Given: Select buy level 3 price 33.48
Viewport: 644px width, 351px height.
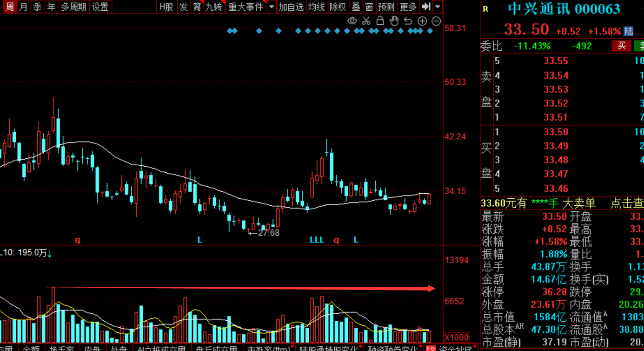Looking at the screenshot, I should [x=556, y=160].
